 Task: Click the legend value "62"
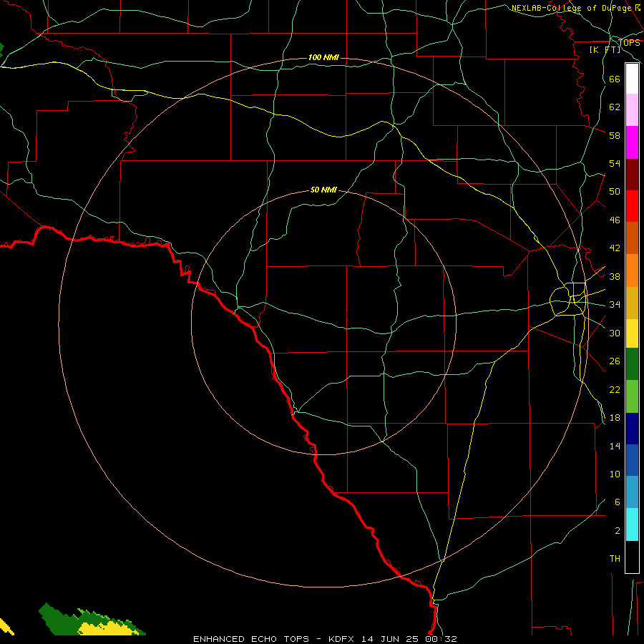click(615, 107)
